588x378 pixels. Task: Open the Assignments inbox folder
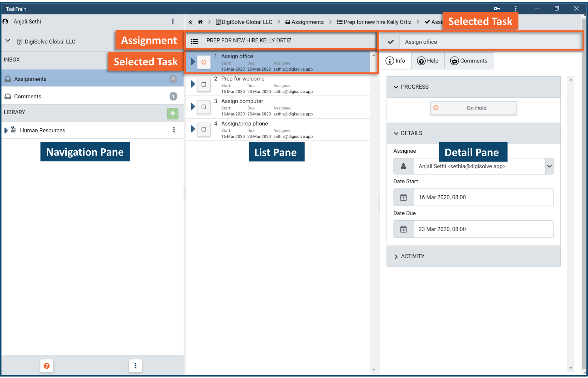92,79
